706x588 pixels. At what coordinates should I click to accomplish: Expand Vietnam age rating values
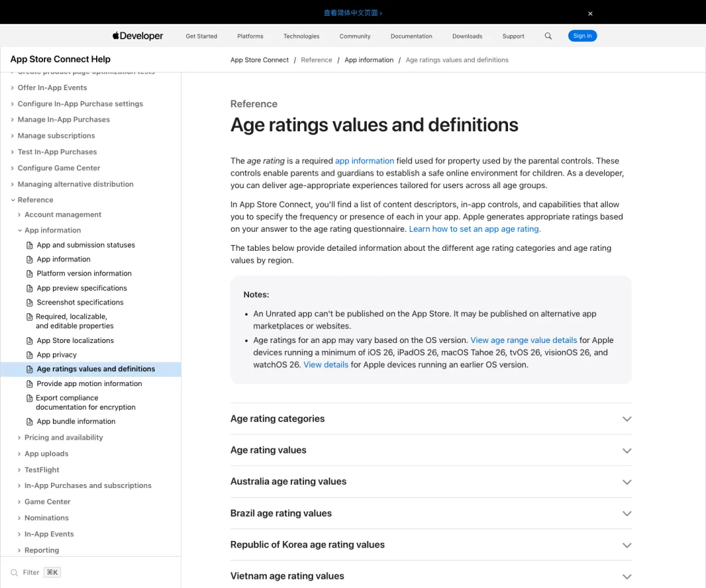431,576
